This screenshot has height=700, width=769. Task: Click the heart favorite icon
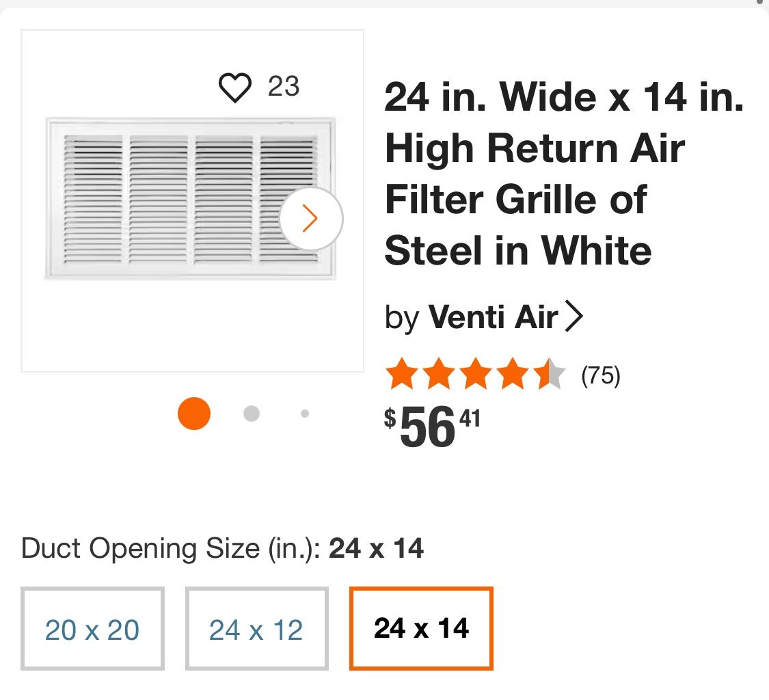[x=237, y=86]
